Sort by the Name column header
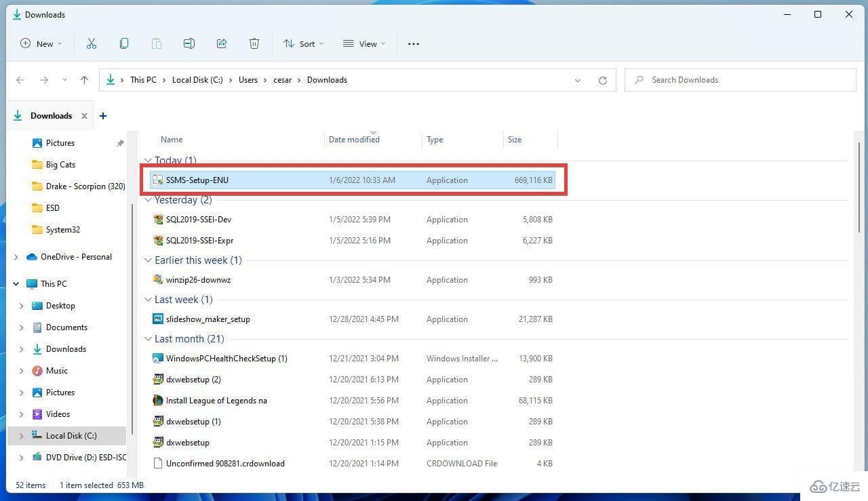 172,140
